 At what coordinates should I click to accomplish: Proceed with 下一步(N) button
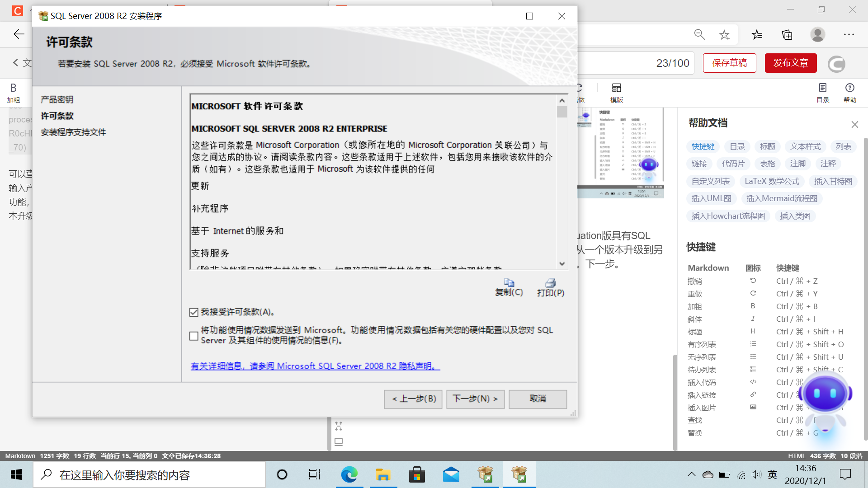tap(476, 399)
